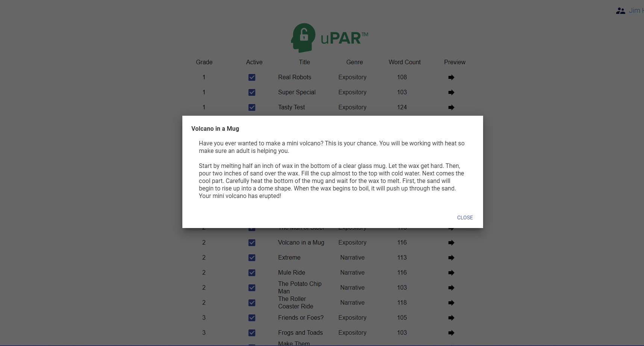Open preview for Mule Ride
Viewport: 644px width, 346px height.
click(451, 273)
